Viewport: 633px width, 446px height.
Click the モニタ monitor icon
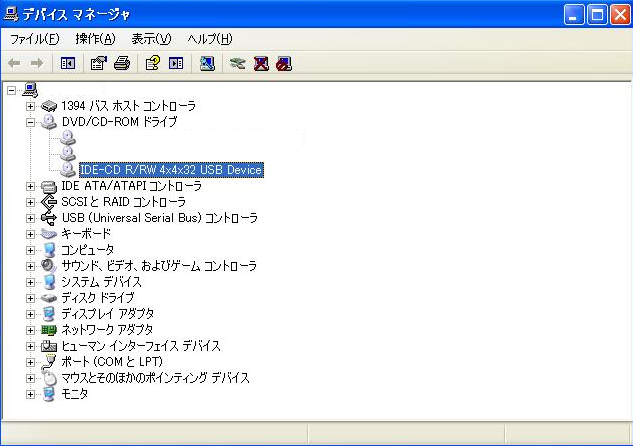pos(49,394)
